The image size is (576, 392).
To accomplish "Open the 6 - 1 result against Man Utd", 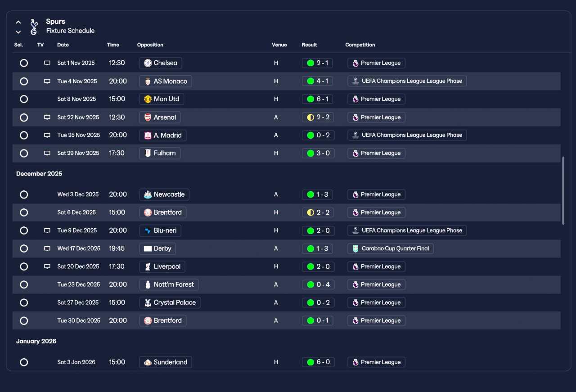I will (317, 99).
